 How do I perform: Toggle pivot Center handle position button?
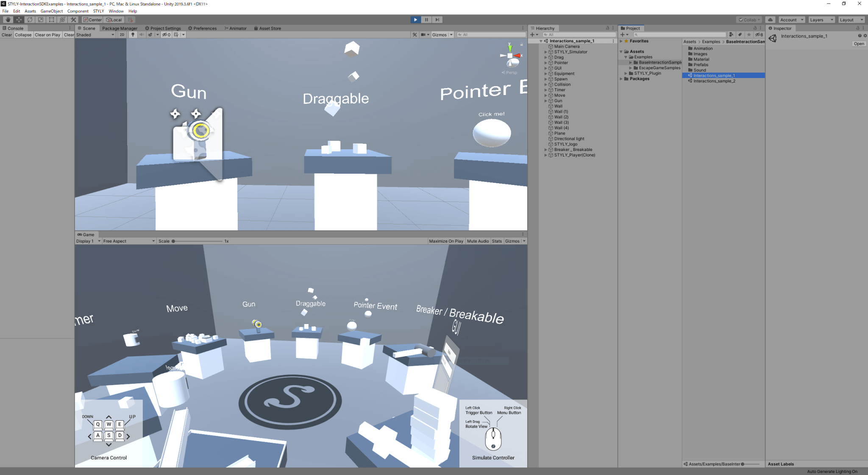click(x=92, y=20)
